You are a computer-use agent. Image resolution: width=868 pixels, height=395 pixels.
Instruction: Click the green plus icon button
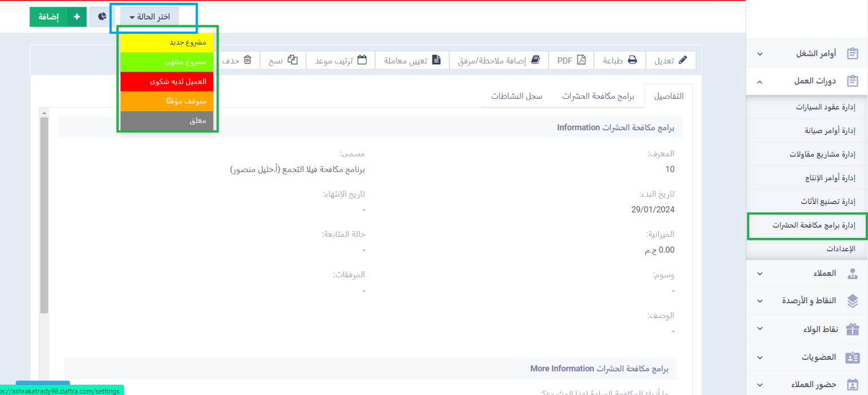click(x=76, y=17)
